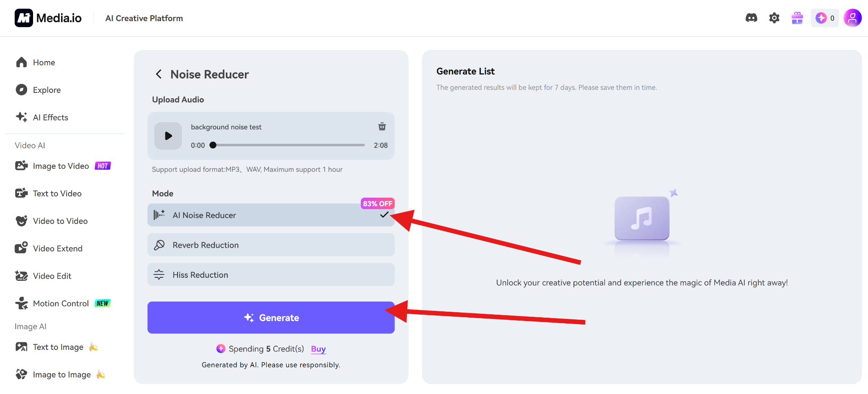The image size is (868, 394).
Task: Click the Media.io logo
Action: pyautogui.click(x=48, y=18)
